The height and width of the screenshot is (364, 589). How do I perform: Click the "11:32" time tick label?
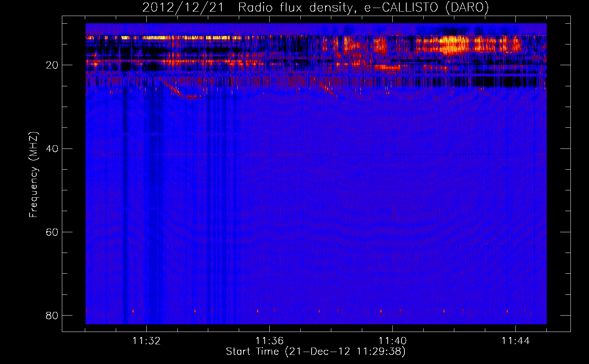[147, 341]
